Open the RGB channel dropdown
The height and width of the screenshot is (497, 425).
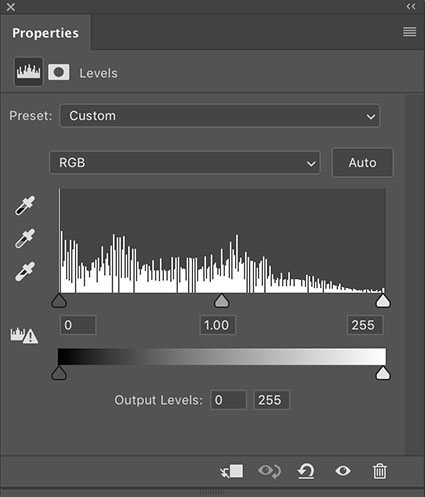185,163
